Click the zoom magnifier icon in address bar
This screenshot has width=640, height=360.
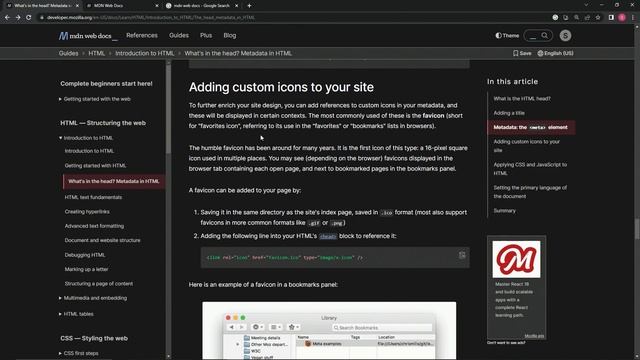pos(576,18)
